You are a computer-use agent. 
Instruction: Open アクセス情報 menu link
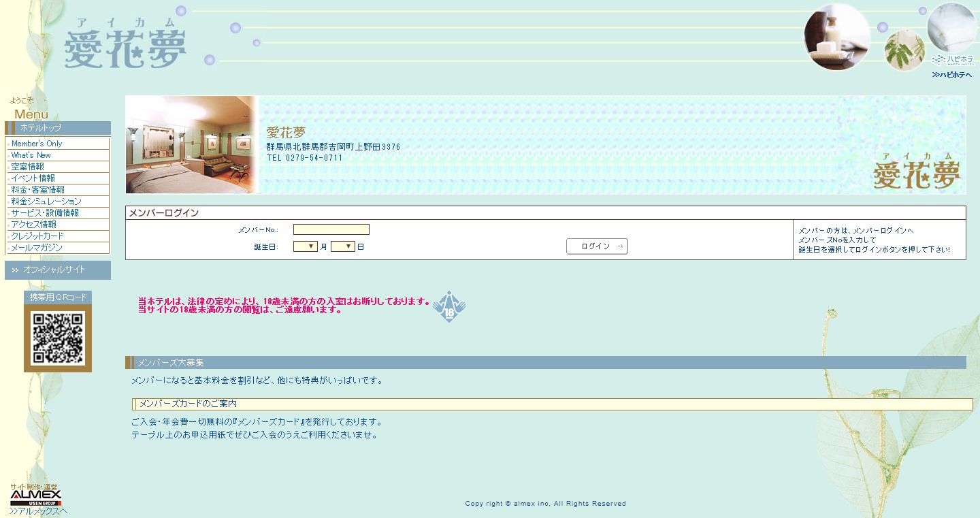point(34,225)
